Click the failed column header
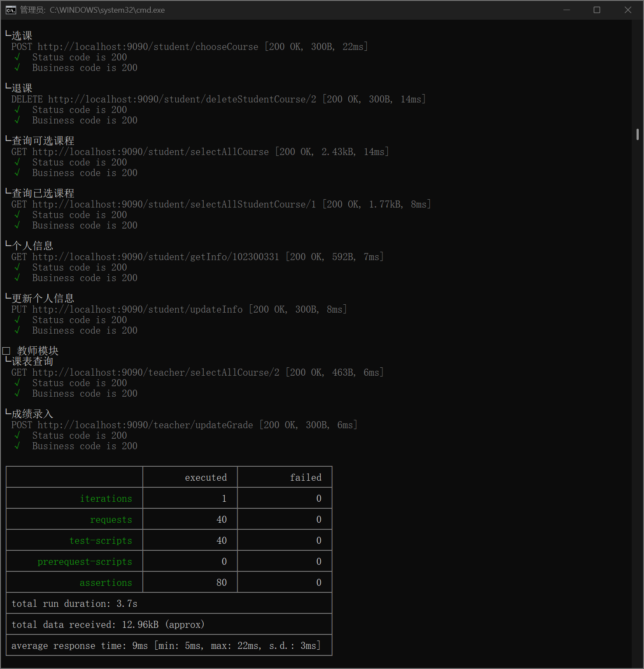644x669 pixels. click(306, 477)
